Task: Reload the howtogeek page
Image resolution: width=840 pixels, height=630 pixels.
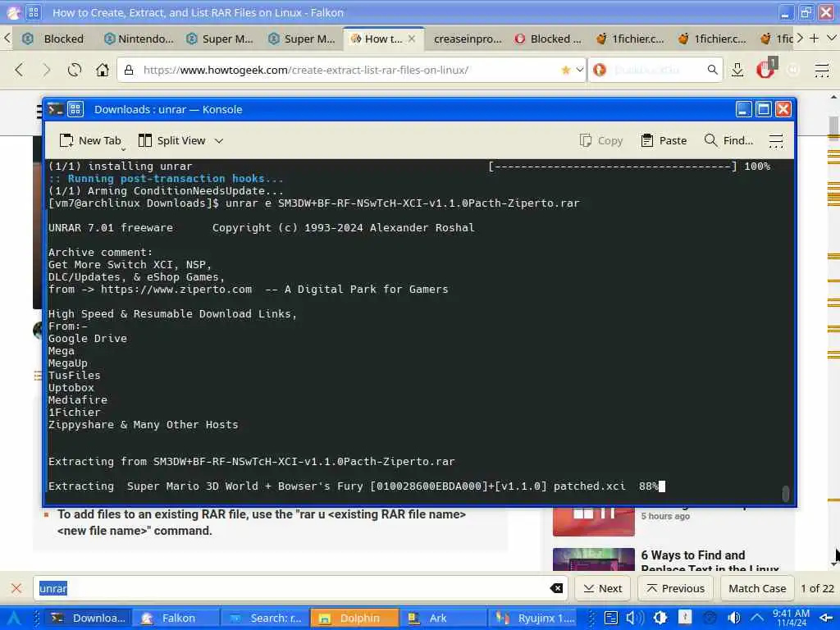Action: 75,70
